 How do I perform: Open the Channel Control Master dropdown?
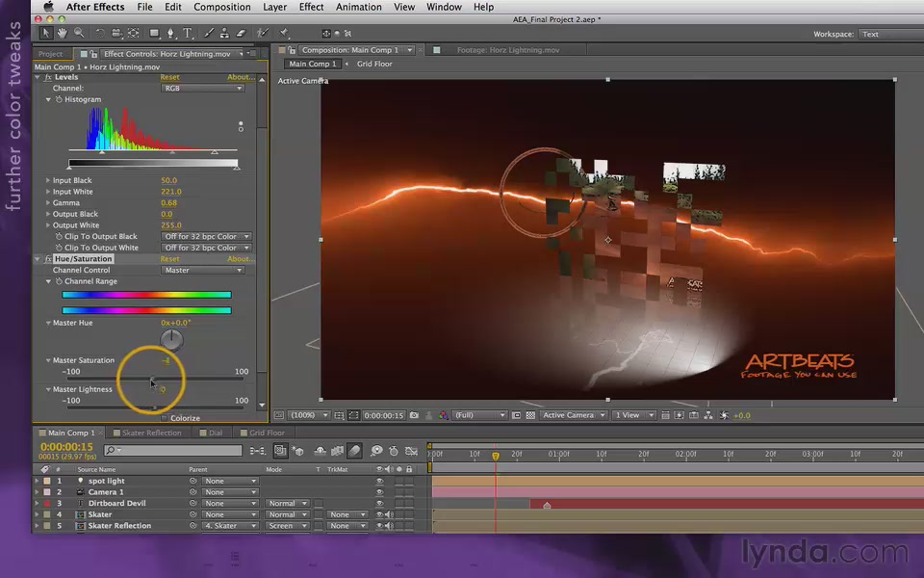click(202, 270)
